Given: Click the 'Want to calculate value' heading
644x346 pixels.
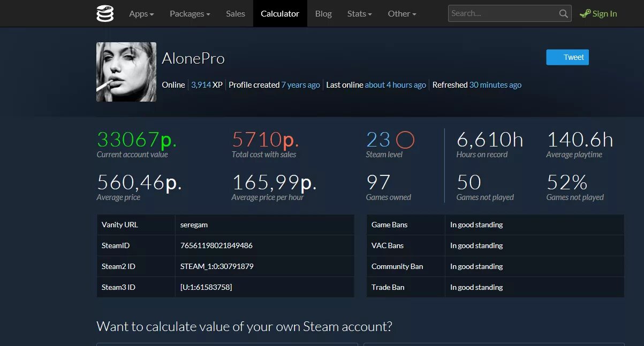Looking at the screenshot, I should 244,326.
